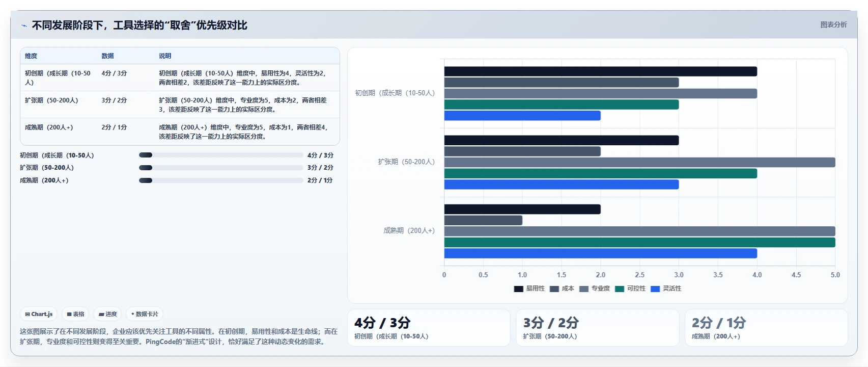The height and width of the screenshot is (367, 868).
Task: Click x-axis tick label 5.0
Action: [x=835, y=275]
